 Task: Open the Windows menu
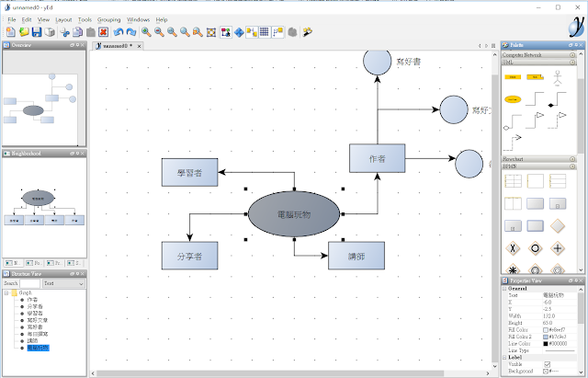point(138,19)
